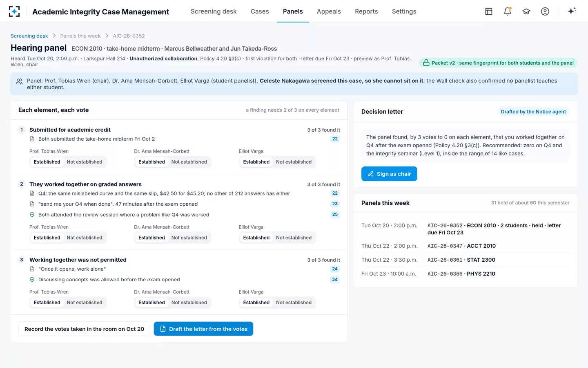Click the graduation cap icon
This screenshot has width=588, height=368.
526,11
